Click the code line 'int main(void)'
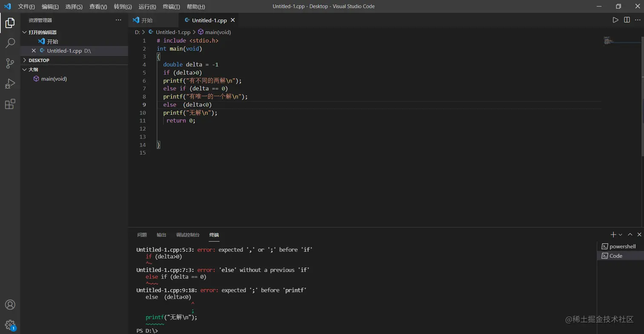Viewport: 644px width, 334px height. pos(179,49)
